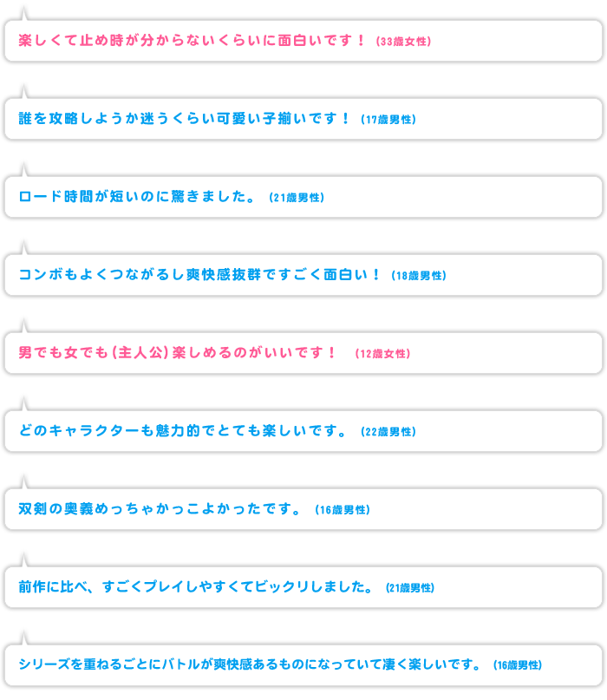Screen dimensions: 607x700
Task: Select the (16歳男性) label after シリーズ review
Action: point(518,665)
